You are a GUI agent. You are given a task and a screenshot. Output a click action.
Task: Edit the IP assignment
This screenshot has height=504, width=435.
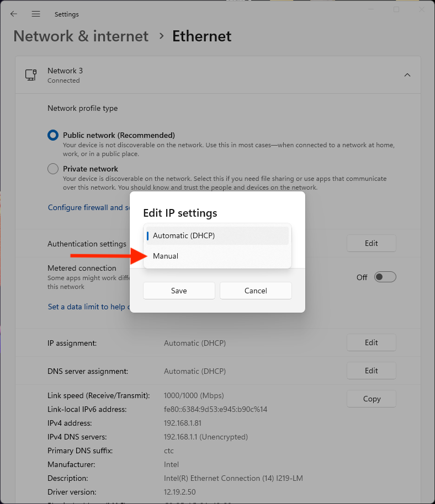coord(371,342)
